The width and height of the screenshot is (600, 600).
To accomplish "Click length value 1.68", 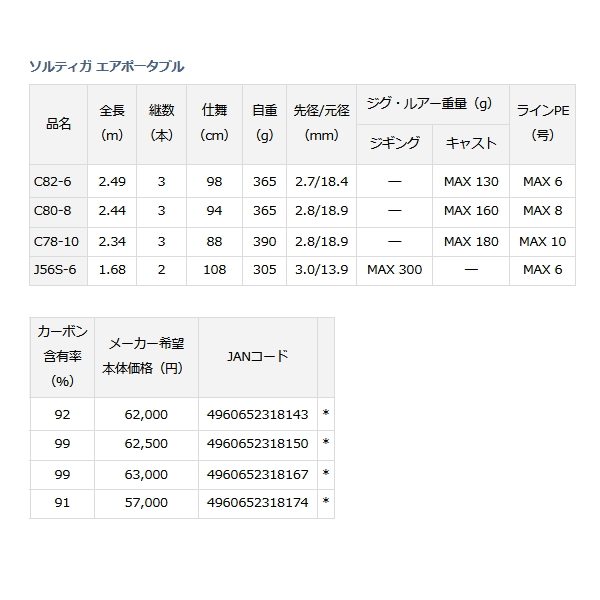I will [112, 270].
